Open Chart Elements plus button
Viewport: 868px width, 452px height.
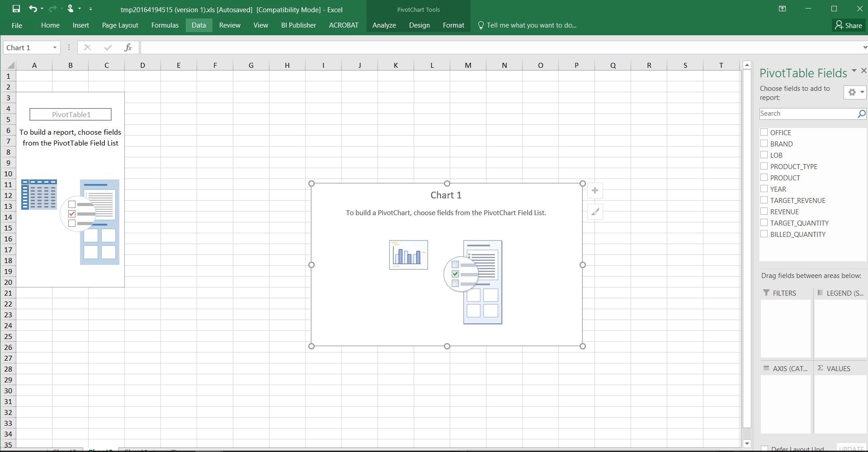[x=595, y=191]
